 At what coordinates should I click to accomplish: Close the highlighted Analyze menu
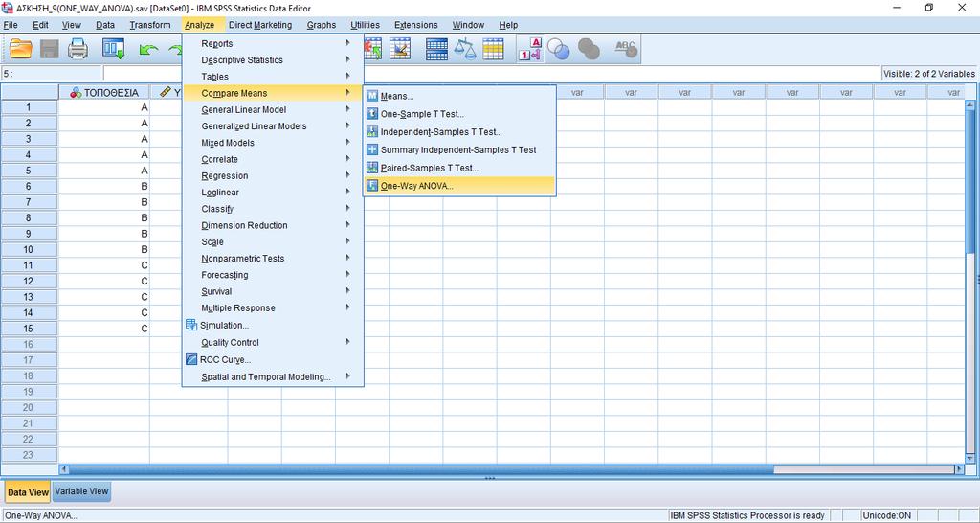pos(199,25)
